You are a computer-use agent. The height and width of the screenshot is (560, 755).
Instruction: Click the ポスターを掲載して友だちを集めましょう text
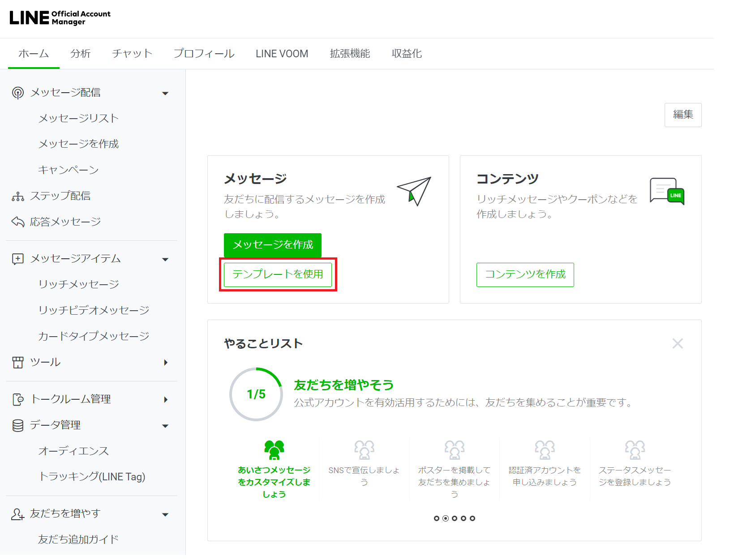pos(455,483)
